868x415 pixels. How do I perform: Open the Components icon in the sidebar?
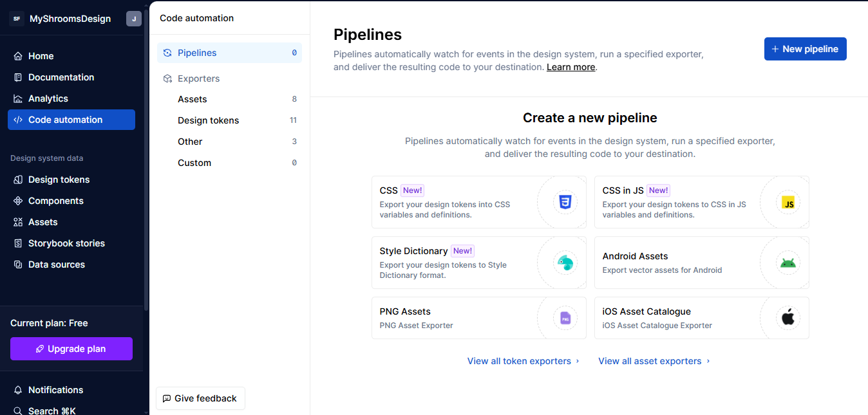coord(18,201)
